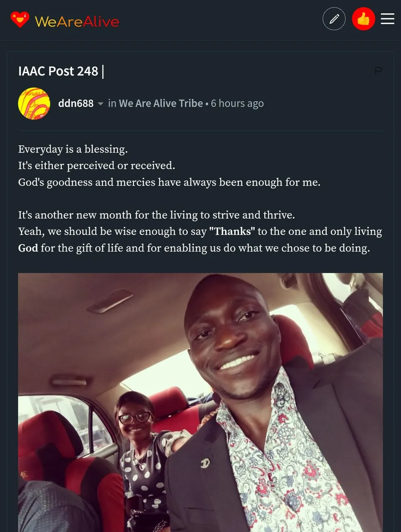Click the "6 hours ago" timestamp
The height and width of the screenshot is (532, 401).
[237, 103]
